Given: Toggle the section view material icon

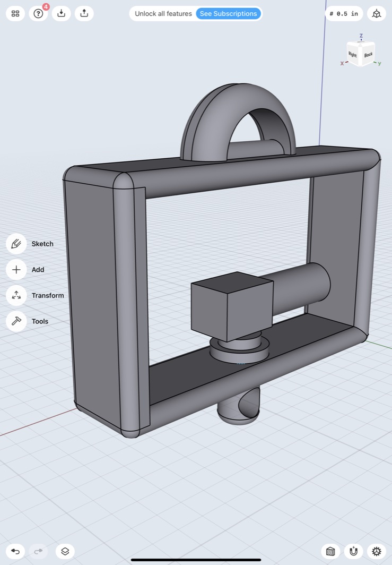Looking at the screenshot, I should pos(330,551).
